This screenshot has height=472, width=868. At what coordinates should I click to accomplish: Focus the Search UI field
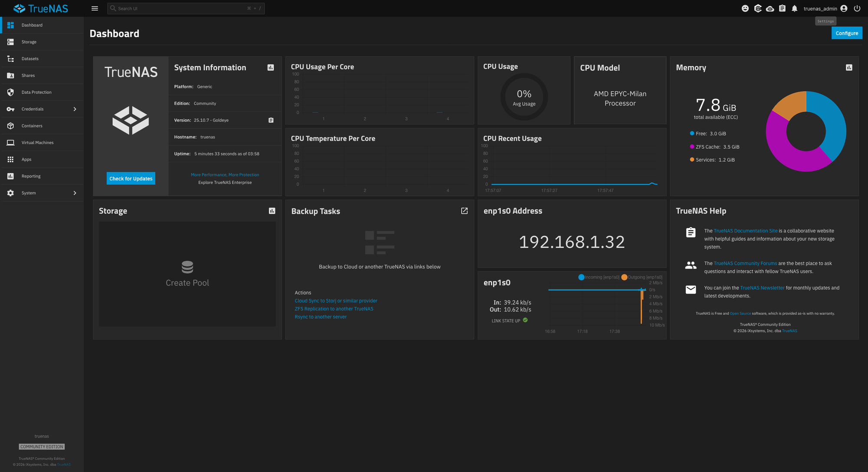point(186,8)
